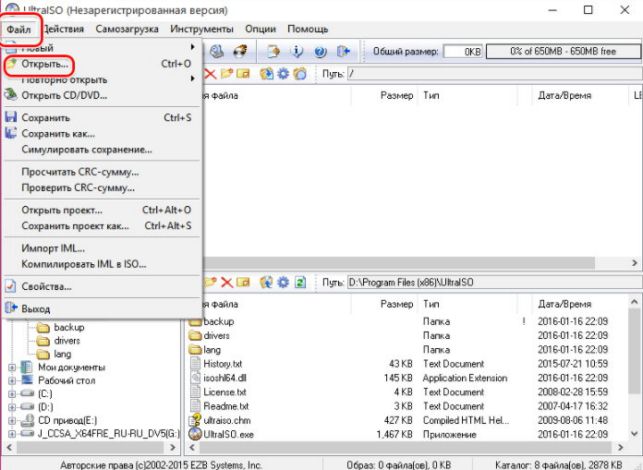The height and width of the screenshot is (470, 643).
Task: Expand the (D:) drive tree node
Action: point(12,407)
